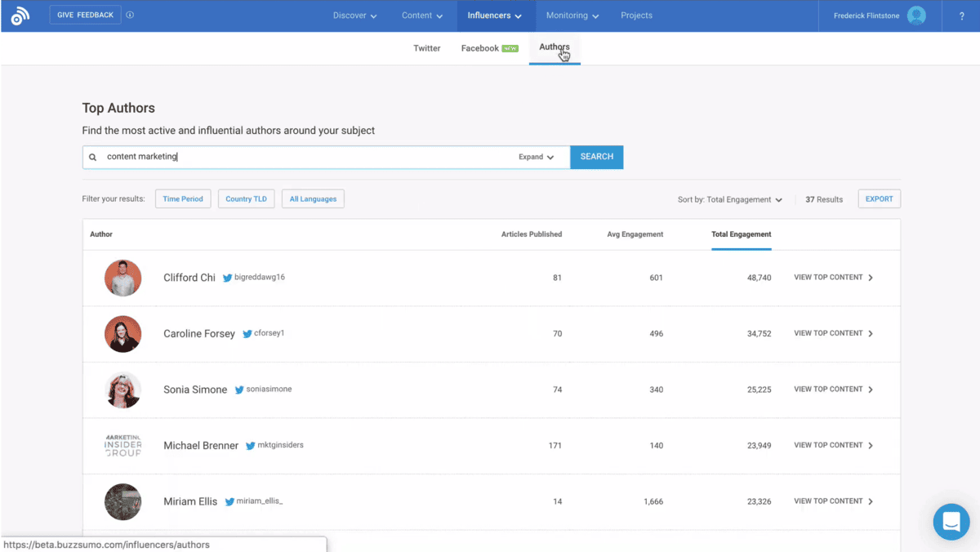Open the Projects menu item

tap(636, 16)
